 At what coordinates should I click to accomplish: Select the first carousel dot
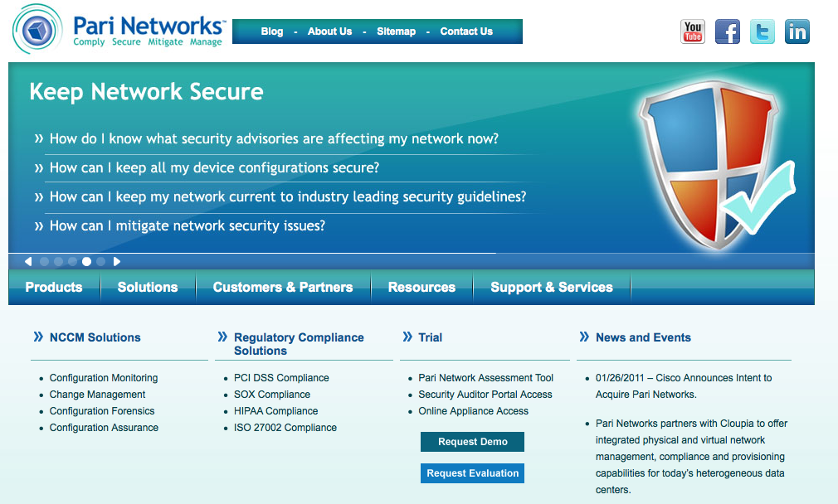44,261
